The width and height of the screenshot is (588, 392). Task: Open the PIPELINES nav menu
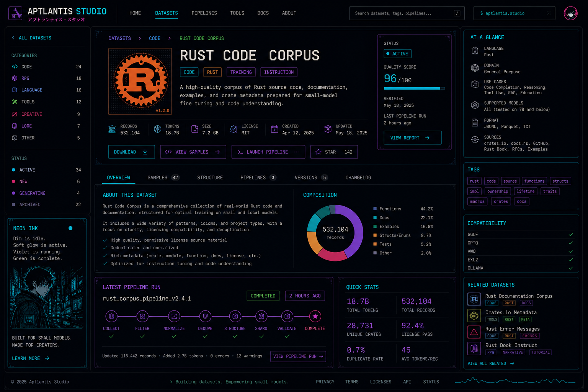point(204,13)
